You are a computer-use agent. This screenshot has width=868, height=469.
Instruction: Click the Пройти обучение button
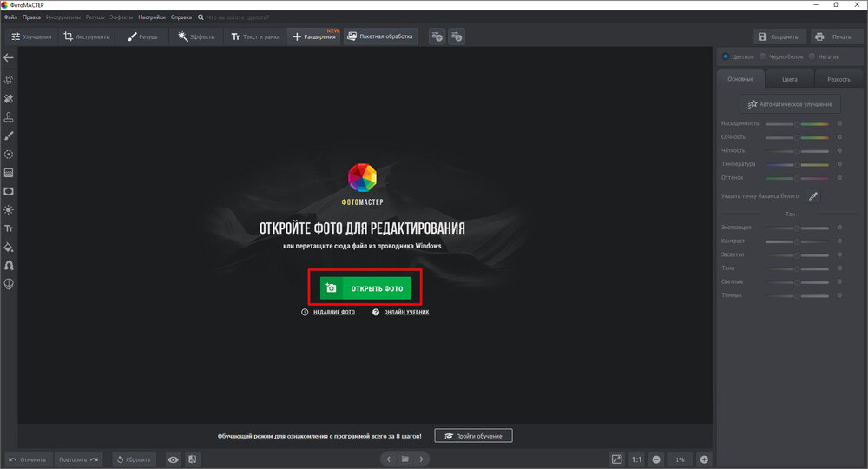coord(473,436)
